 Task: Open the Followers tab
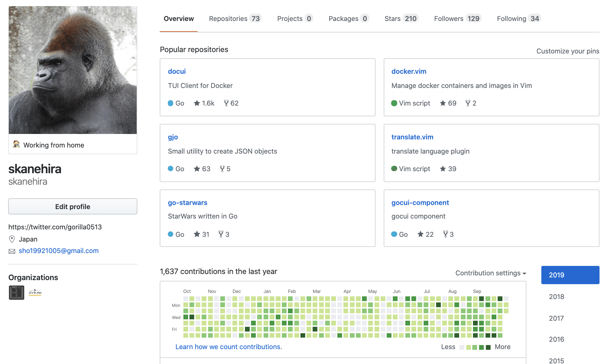[458, 19]
